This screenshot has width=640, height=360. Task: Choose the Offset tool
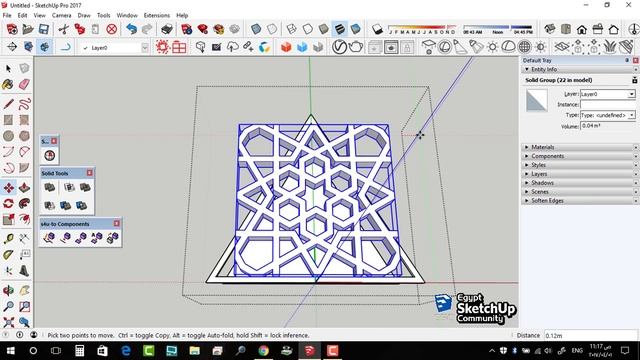click(x=24, y=220)
